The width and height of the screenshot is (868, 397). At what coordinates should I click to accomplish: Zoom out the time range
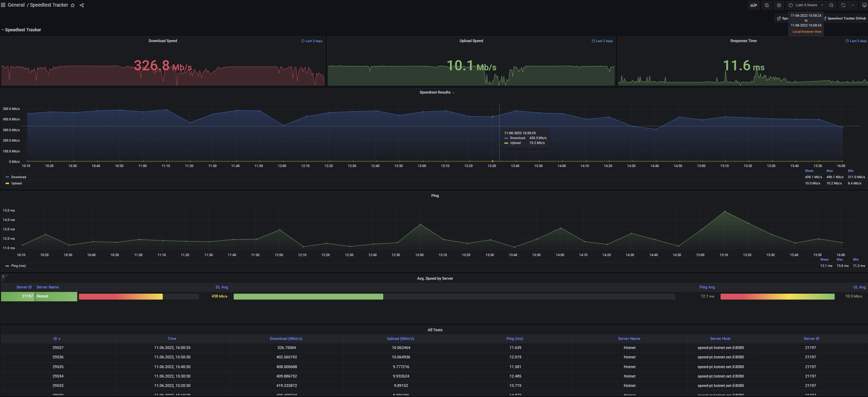point(831,5)
